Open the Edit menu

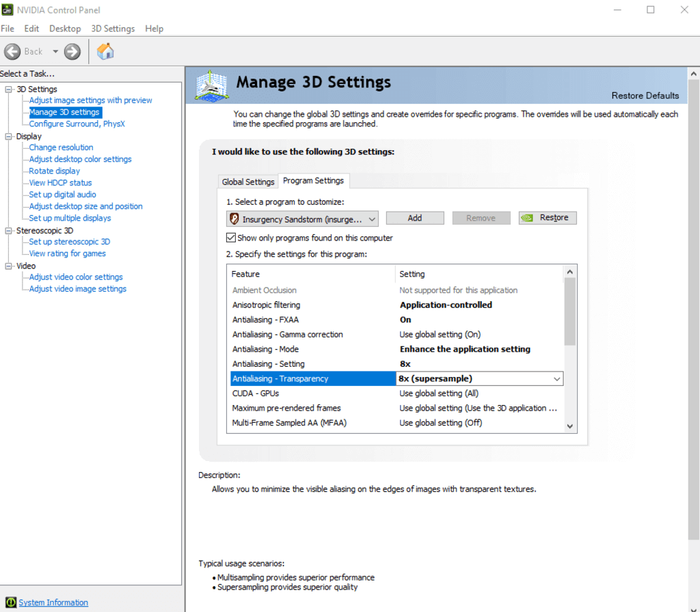pos(31,29)
